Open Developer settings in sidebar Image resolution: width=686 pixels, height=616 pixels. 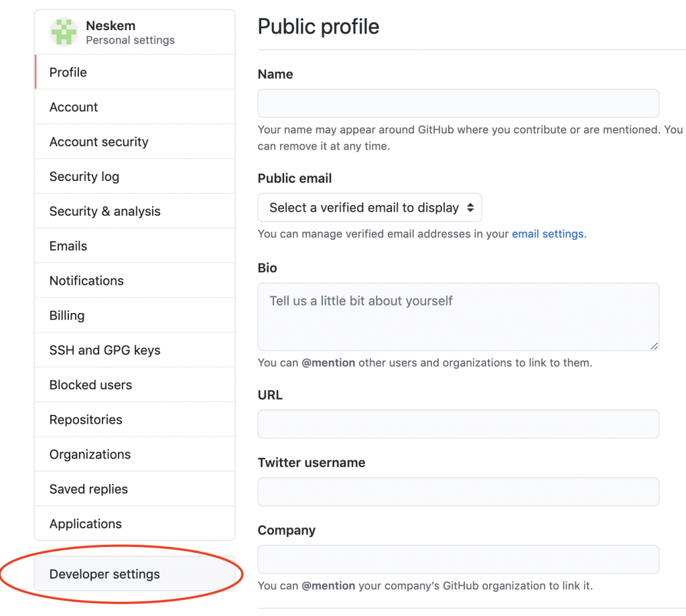[105, 574]
